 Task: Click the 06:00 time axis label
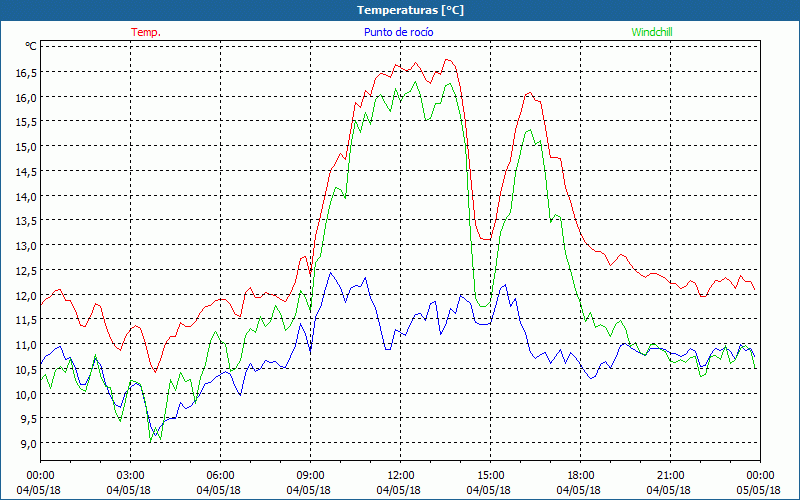click(x=220, y=476)
